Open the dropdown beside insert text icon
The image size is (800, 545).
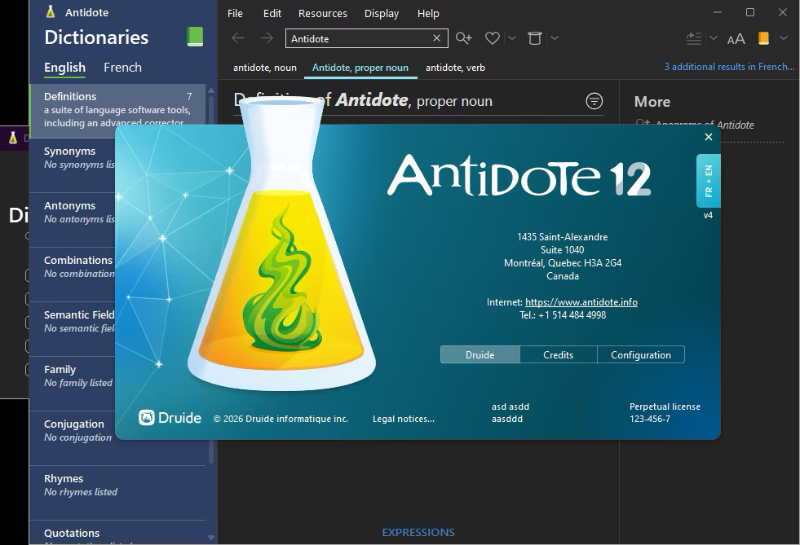coord(713,38)
